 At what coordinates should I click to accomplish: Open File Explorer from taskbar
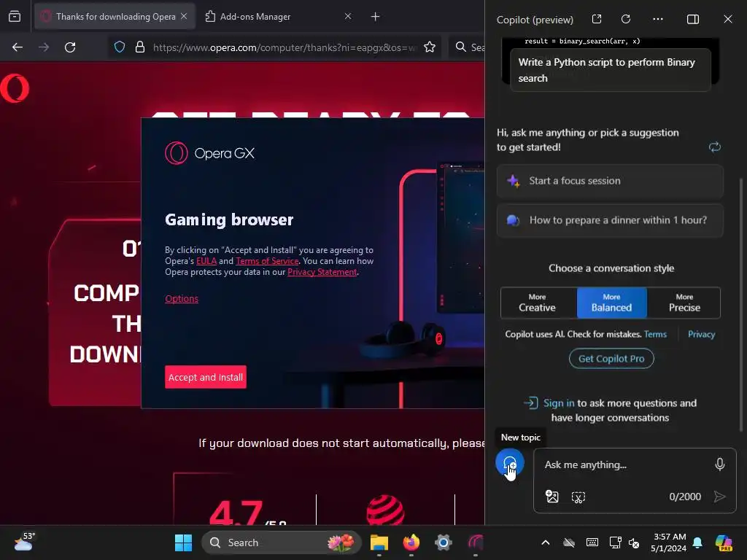click(x=379, y=542)
